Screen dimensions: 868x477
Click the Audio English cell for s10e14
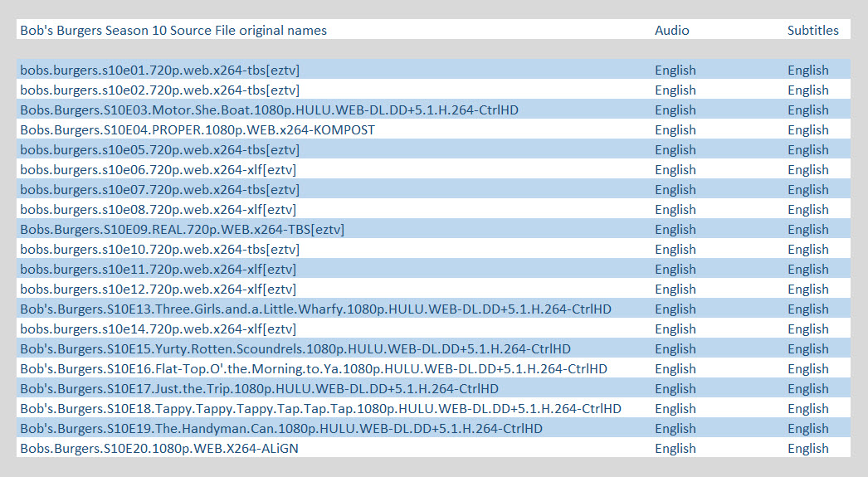pyautogui.click(x=675, y=329)
